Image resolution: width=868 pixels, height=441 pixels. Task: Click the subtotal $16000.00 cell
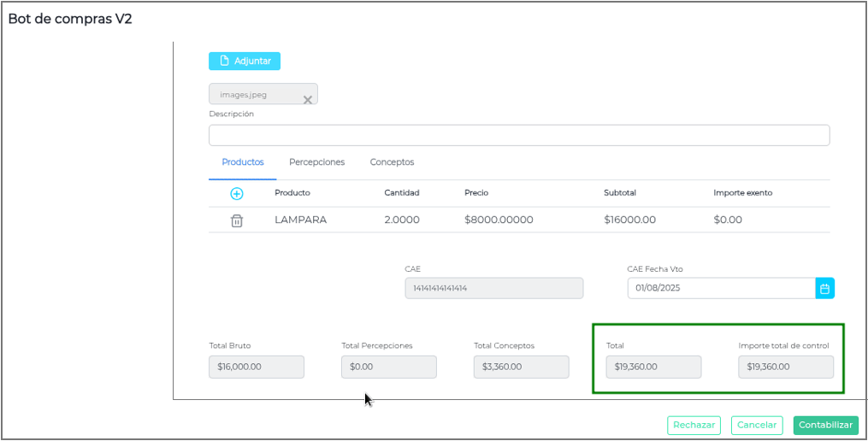click(x=629, y=220)
